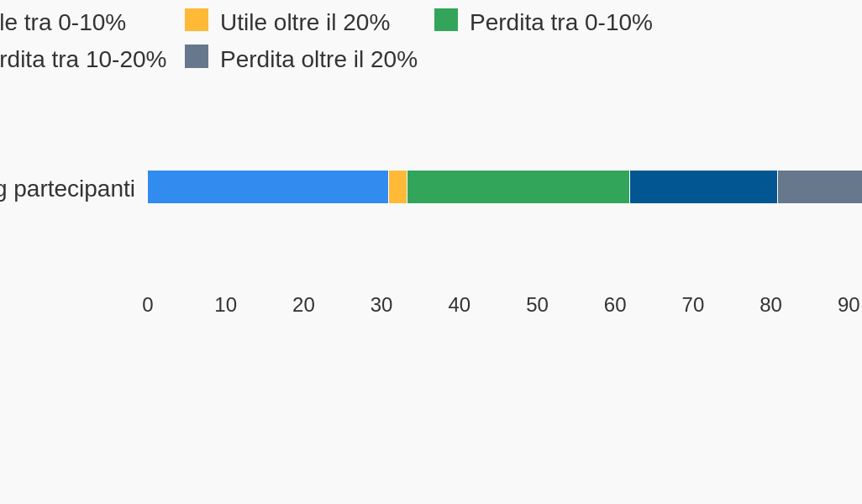Click the 40 x-axis tick label
This screenshot has width=862, height=504.
click(x=460, y=305)
